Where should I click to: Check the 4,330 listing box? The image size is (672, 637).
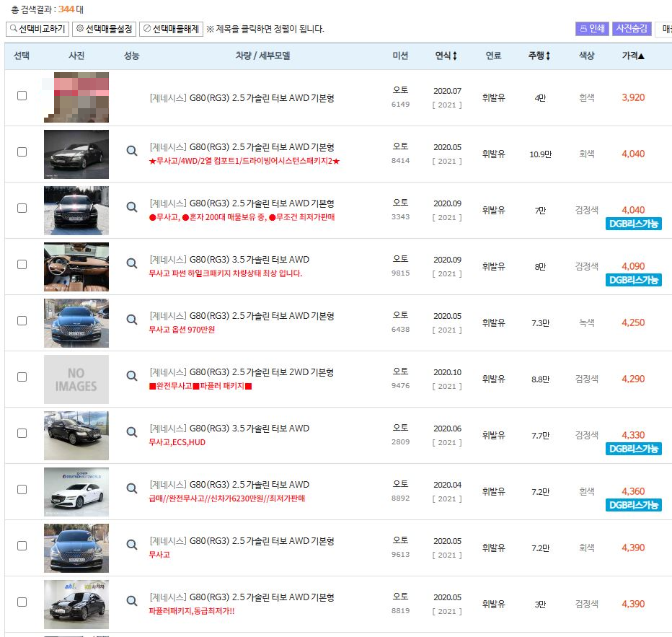coord(22,433)
